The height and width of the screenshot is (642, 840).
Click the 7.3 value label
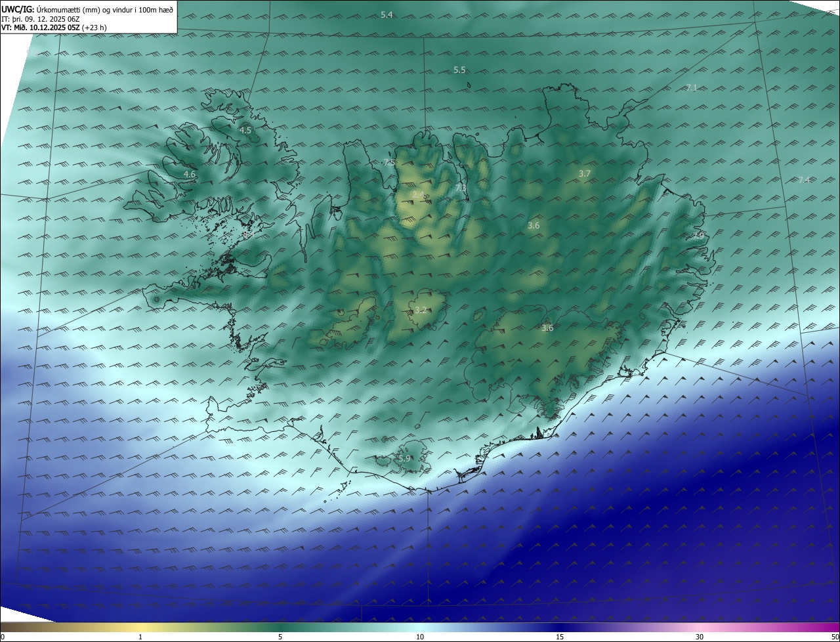click(x=461, y=188)
